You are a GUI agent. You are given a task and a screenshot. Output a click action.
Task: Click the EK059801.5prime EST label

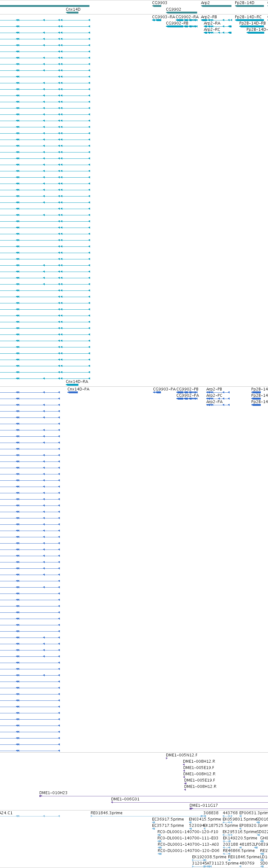point(240,820)
